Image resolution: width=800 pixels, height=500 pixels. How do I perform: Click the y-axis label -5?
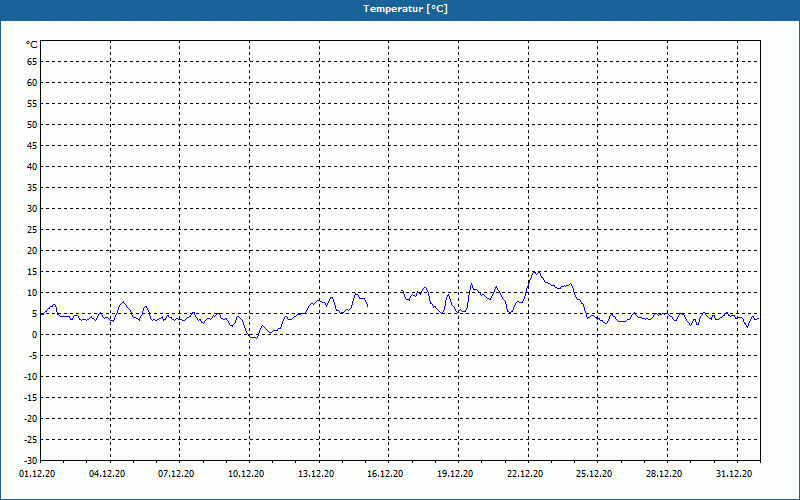[33, 356]
